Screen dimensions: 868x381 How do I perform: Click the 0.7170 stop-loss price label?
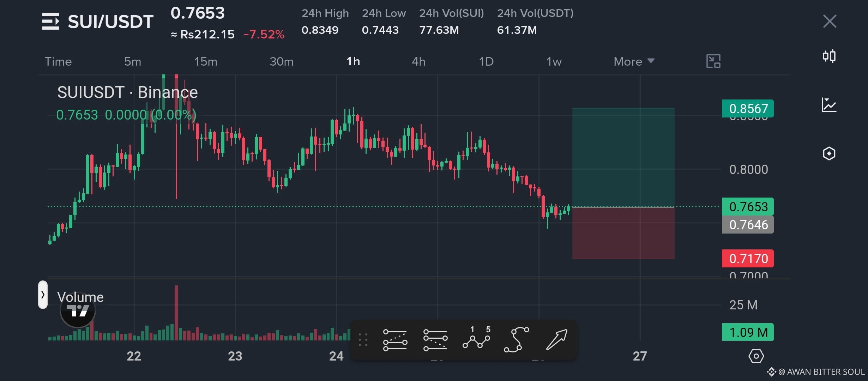(x=748, y=259)
